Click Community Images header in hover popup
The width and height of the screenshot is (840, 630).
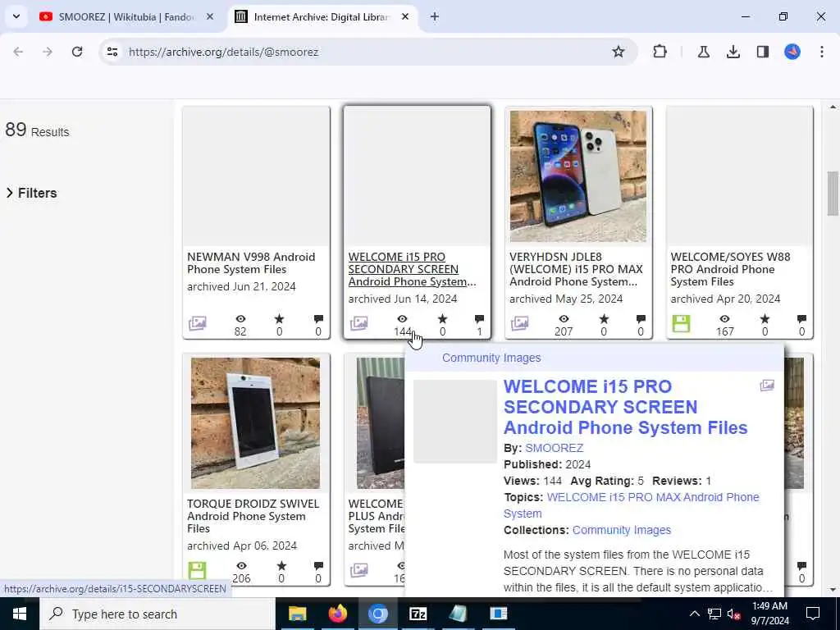[491, 358]
